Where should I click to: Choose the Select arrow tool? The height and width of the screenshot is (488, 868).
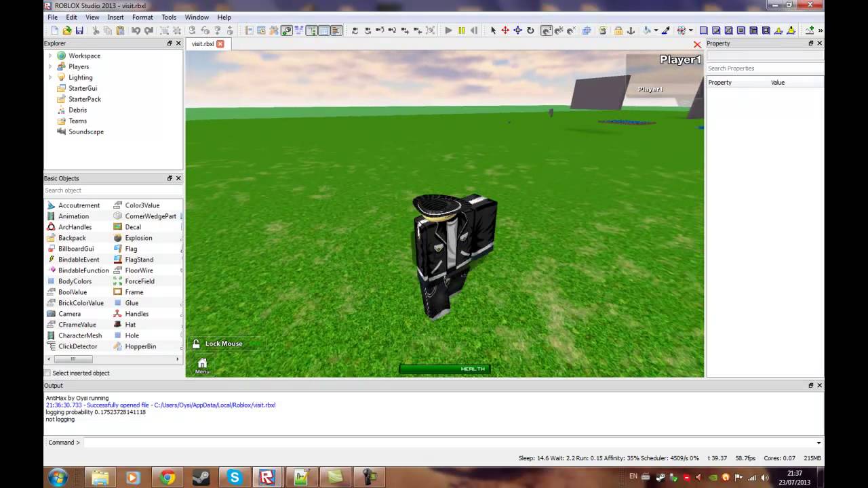click(493, 30)
